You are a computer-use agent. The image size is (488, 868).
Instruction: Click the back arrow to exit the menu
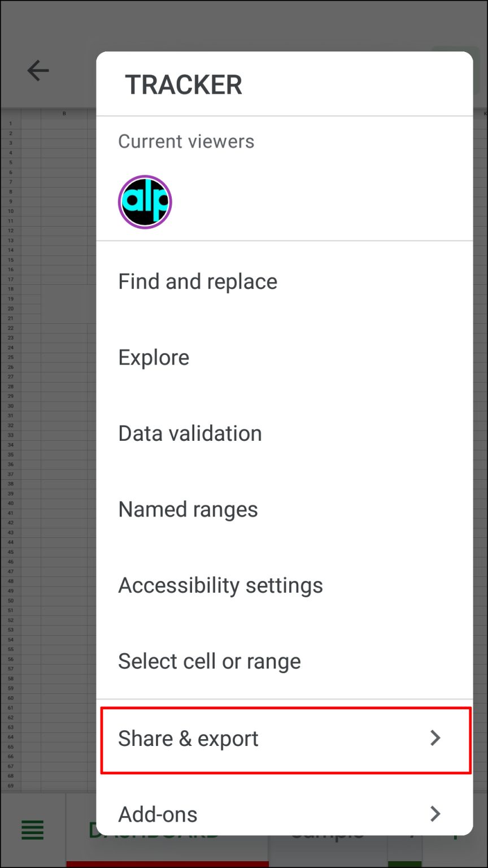(38, 71)
